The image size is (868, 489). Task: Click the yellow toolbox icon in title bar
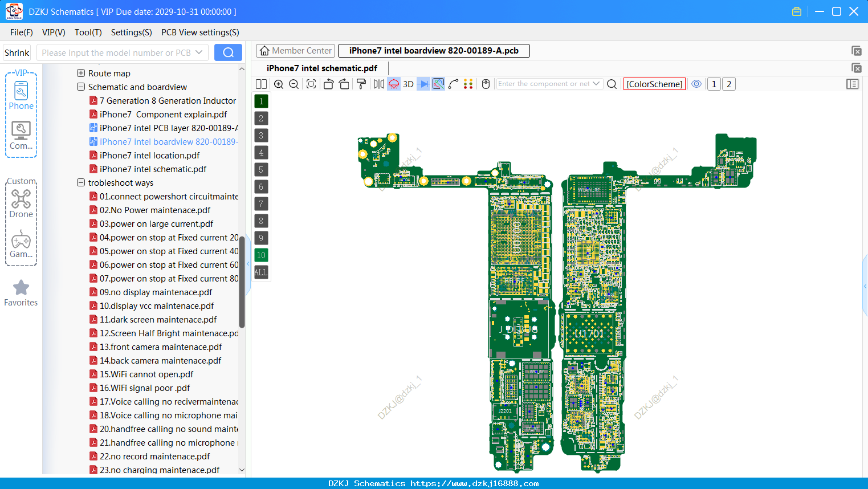(x=797, y=11)
